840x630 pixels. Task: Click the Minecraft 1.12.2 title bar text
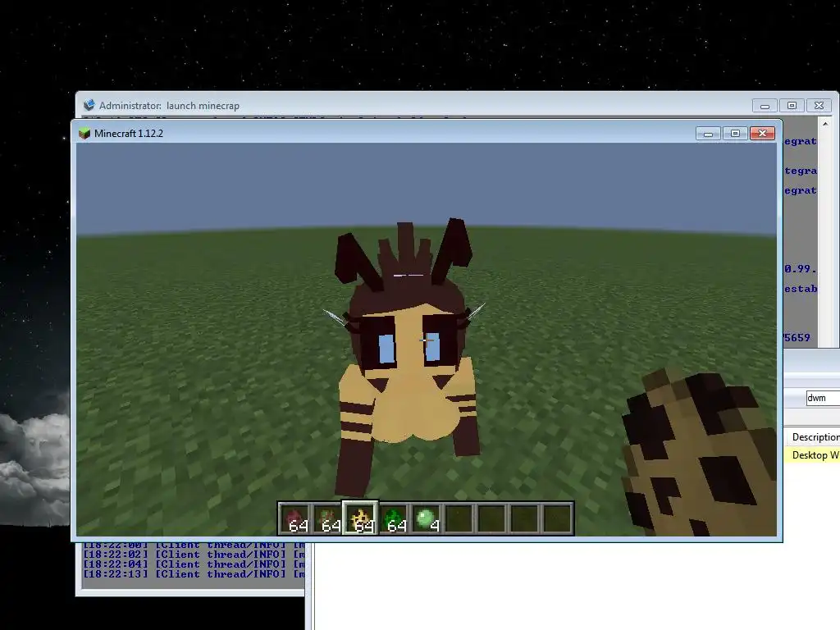pyautogui.click(x=129, y=134)
